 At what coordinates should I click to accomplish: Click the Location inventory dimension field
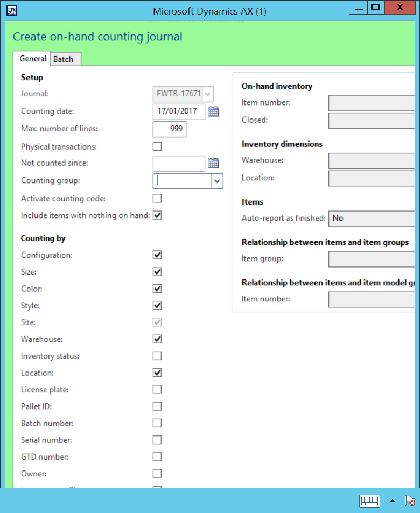[372, 178]
